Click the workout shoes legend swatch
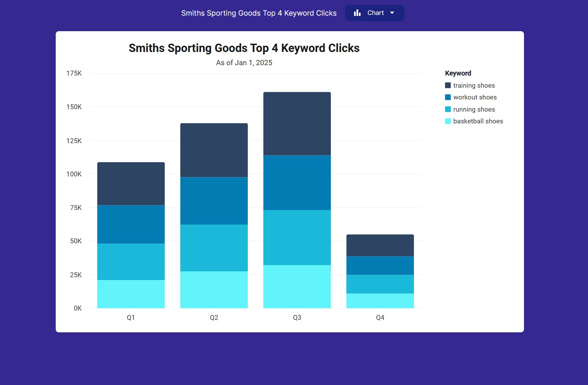 [x=448, y=97]
